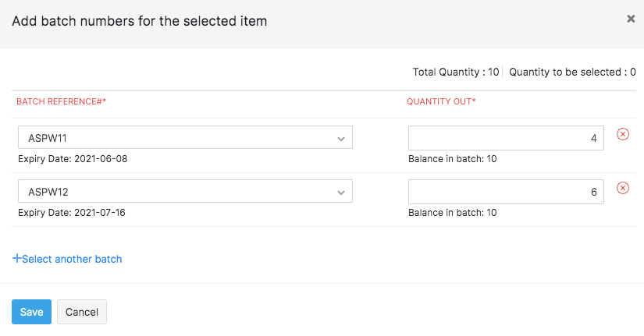Screen dimensions: 644x336
Task: Cancel adding batch numbers
Action: 82,312
